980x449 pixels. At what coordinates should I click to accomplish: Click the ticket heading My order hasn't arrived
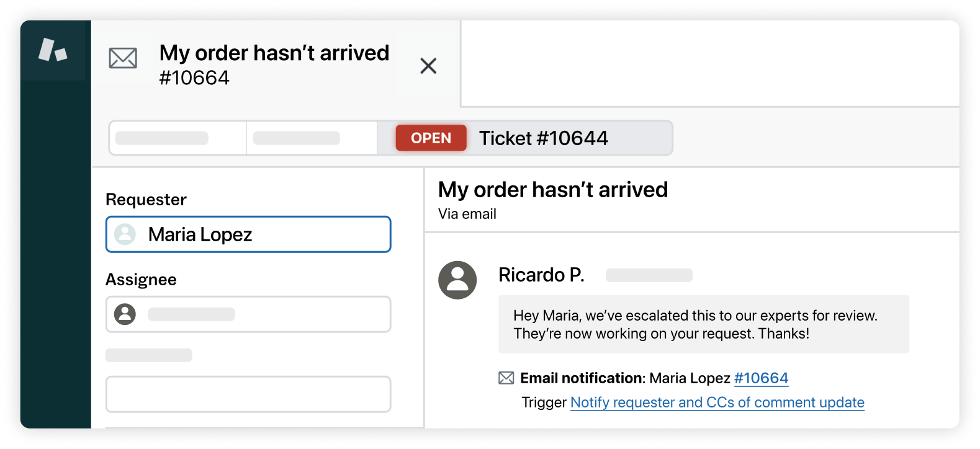(553, 189)
